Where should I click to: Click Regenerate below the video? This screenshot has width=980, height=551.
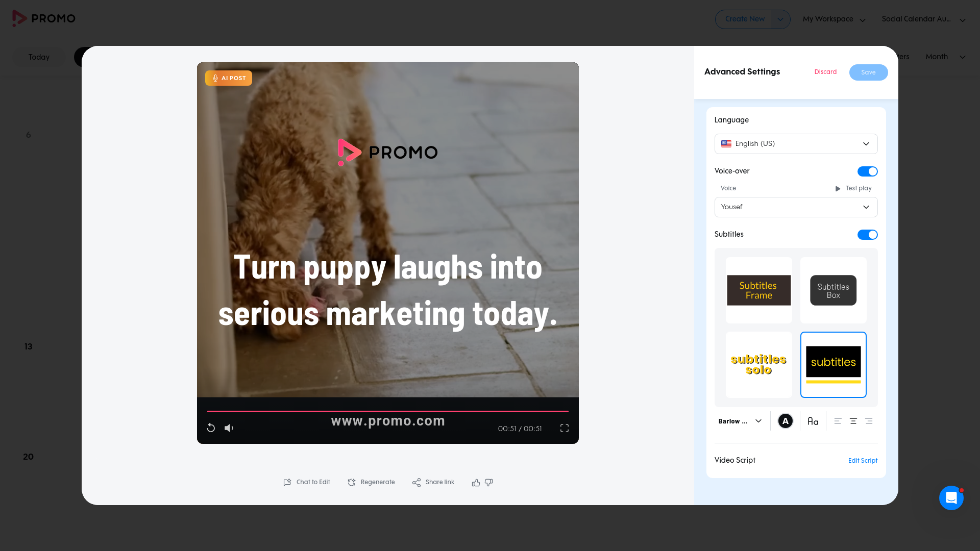point(371,483)
